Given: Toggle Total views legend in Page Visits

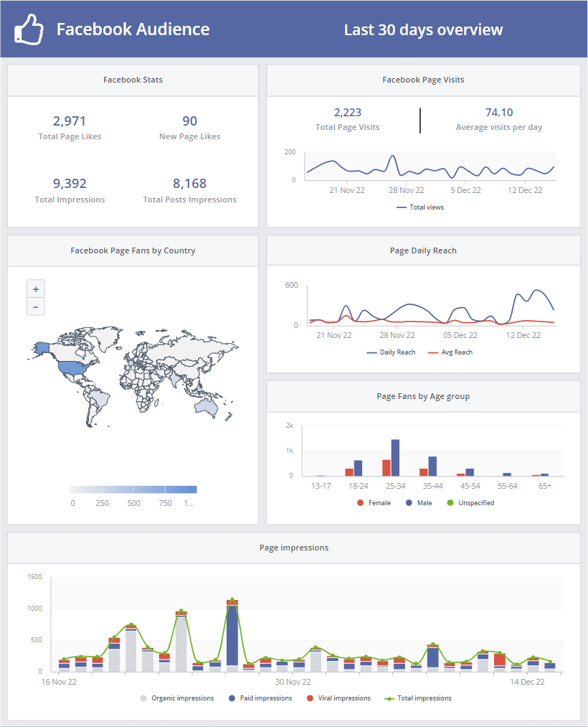Looking at the screenshot, I should pyautogui.click(x=420, y=207).
